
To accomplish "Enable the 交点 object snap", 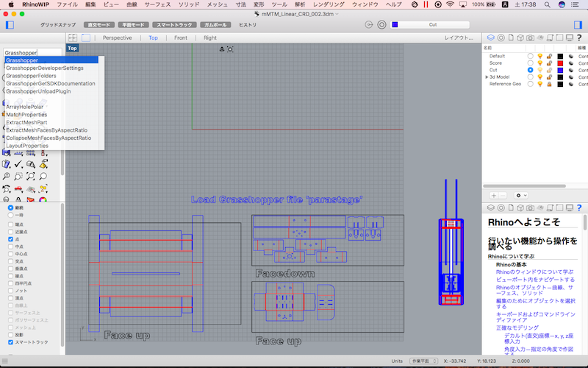I will (x=10, y=261).
